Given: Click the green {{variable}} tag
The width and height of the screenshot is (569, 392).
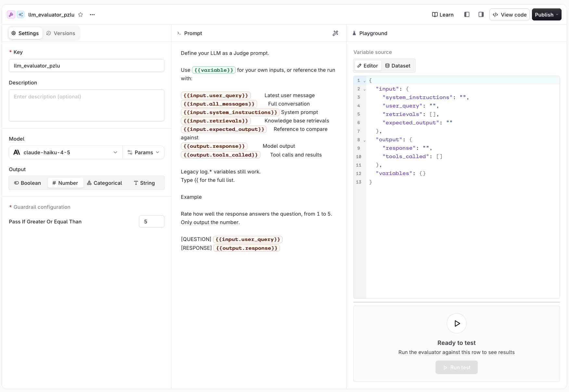Looking at the screenshot, I should point(214,70).
